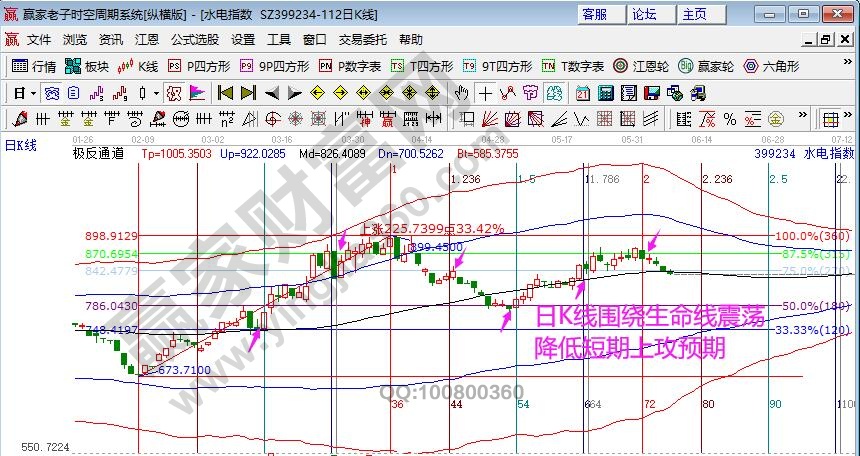Screen dimensions: 860x456
Task: Click the 100.0%(360) retracement level label
Action: 812,236
